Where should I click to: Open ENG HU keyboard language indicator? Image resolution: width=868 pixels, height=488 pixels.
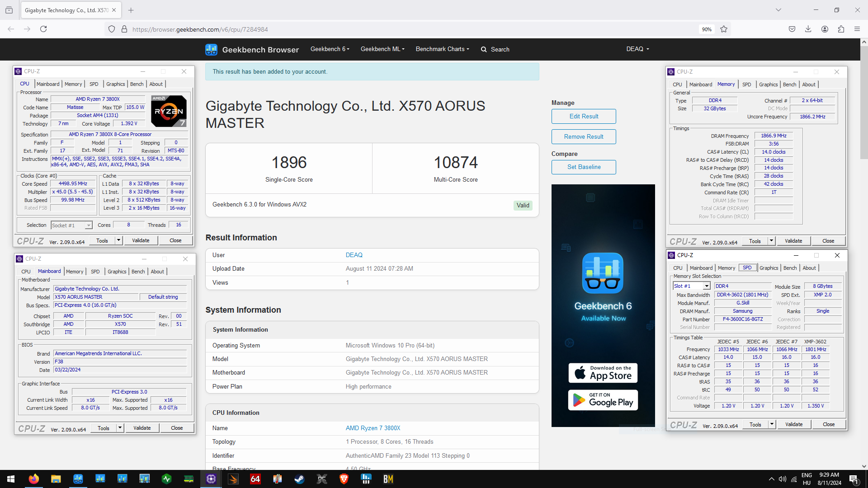(x=807, y=479)
